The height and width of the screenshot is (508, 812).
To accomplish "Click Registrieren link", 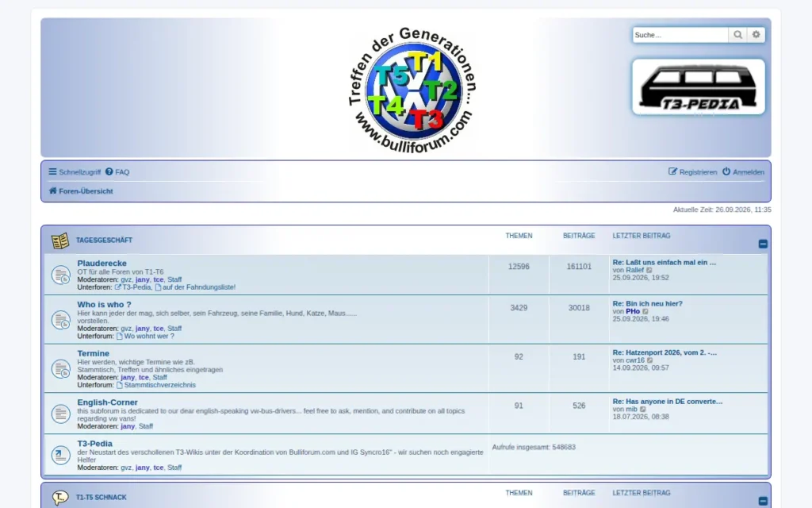I will 692,171.
